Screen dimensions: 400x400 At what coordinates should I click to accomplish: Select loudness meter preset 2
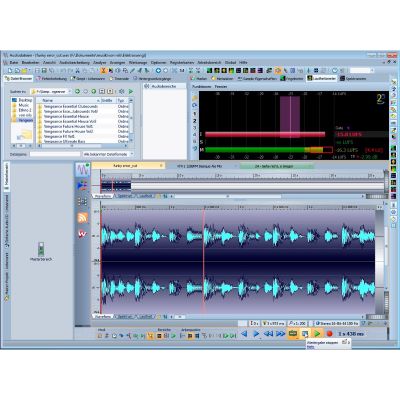coord(195,121)
